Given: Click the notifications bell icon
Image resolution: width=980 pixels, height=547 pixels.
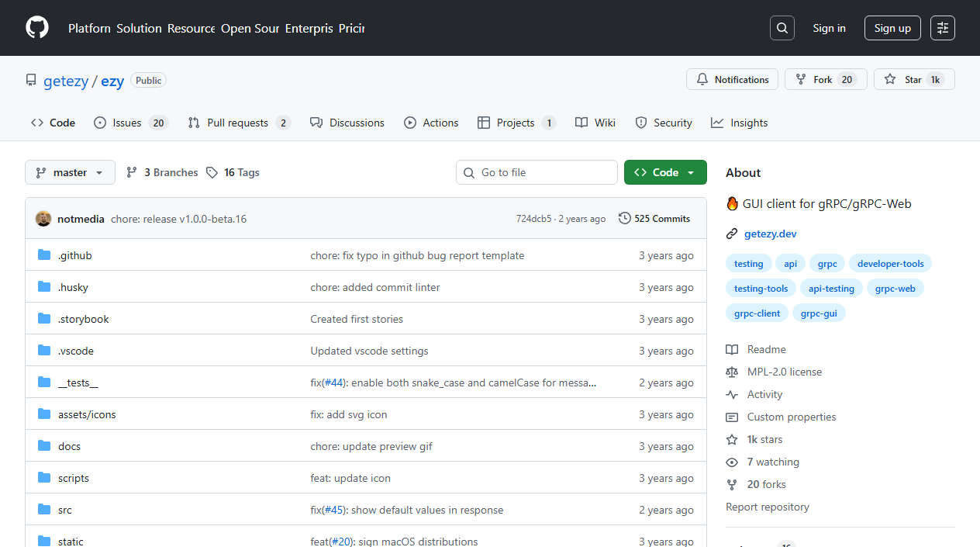Looking at the screenshot, I should 702,79.
